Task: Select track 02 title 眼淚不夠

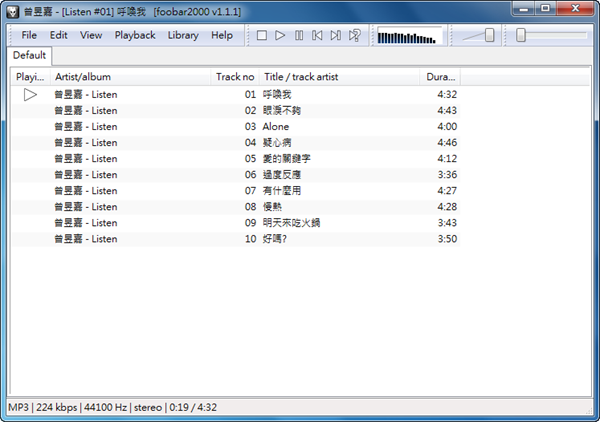Action: [282, 111]
